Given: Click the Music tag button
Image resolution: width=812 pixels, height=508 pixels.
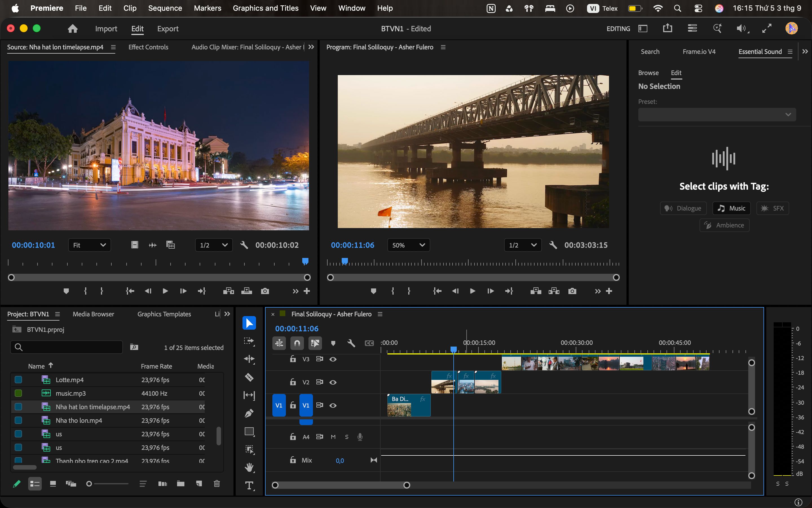Looking at the screenshot, I should [731, 208].
